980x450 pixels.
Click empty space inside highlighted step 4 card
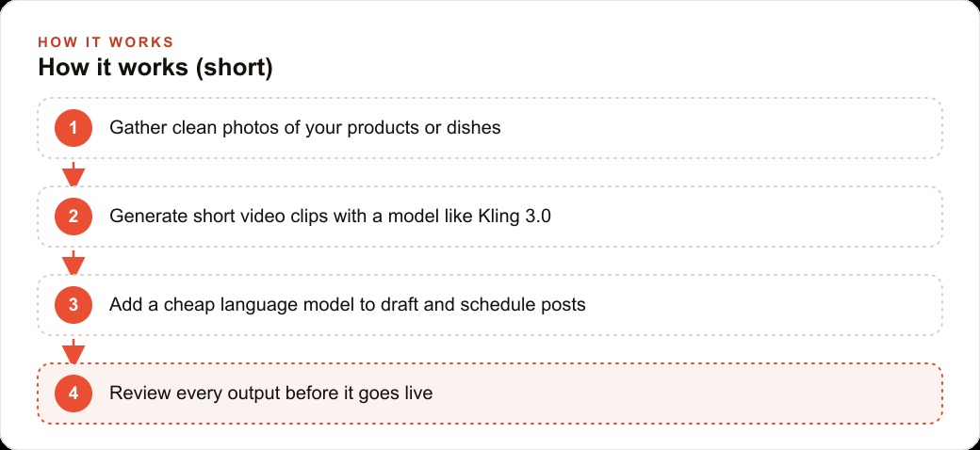click(x=688, y=394)
